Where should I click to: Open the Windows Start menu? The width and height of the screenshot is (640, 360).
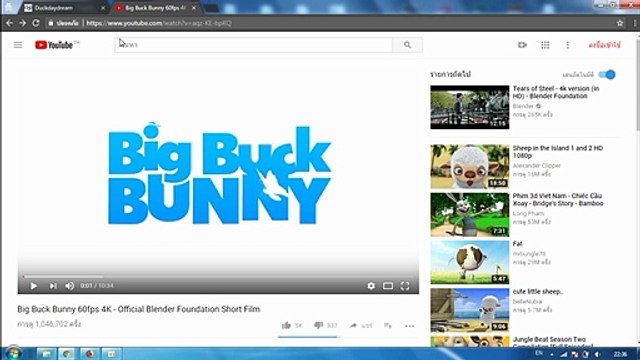[13, 353]
